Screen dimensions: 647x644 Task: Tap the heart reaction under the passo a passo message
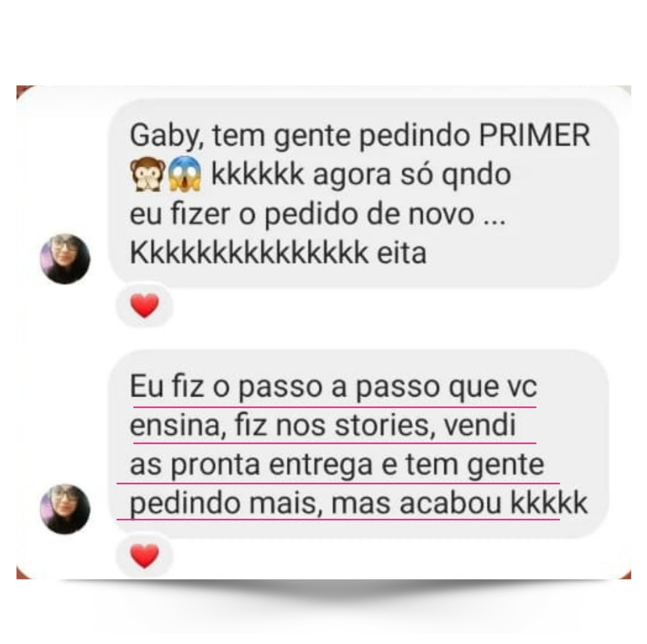click(x=145, y=556)
